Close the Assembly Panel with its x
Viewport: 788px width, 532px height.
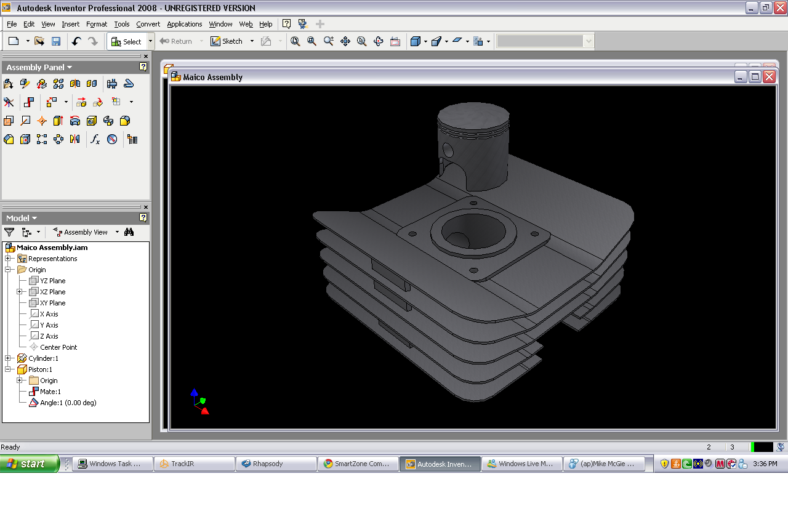[146, 56]
